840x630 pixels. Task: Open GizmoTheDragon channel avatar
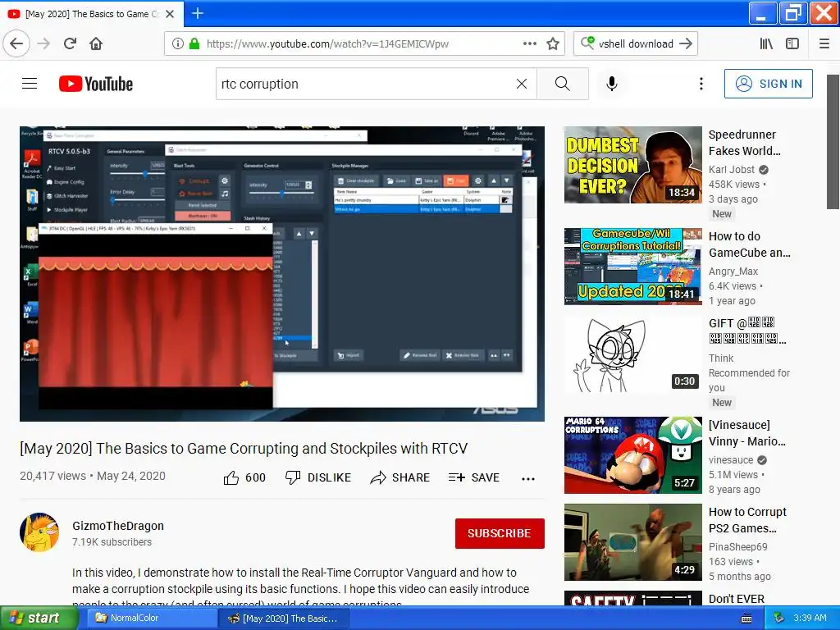(x=39, y=532)
